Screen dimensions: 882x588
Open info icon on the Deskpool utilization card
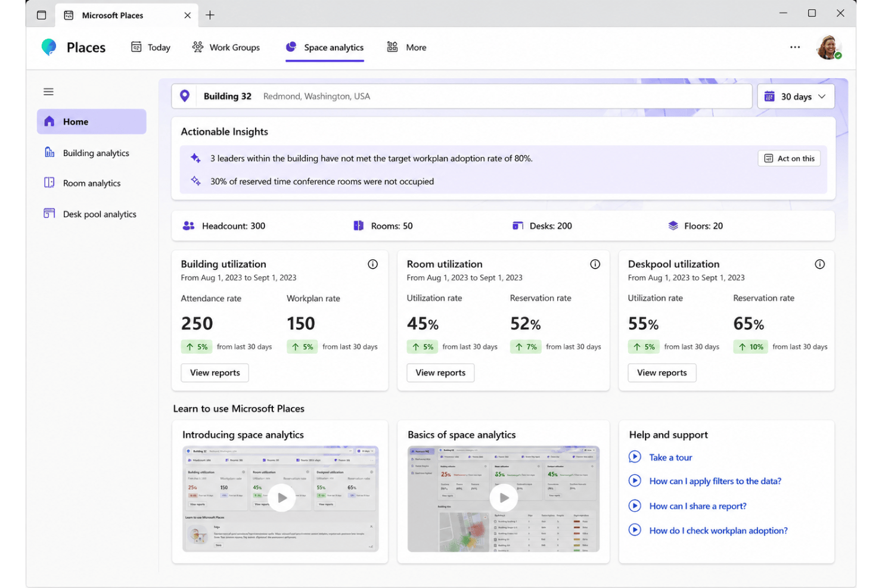(820, 264)
